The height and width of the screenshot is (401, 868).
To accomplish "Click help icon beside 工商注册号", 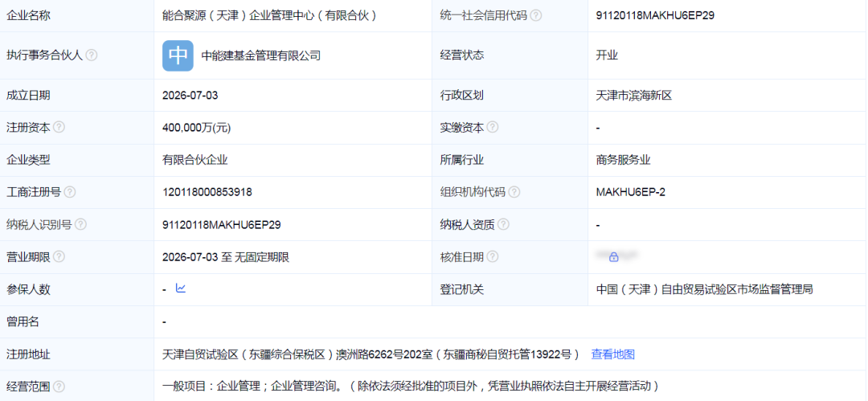I will point(70,192).
